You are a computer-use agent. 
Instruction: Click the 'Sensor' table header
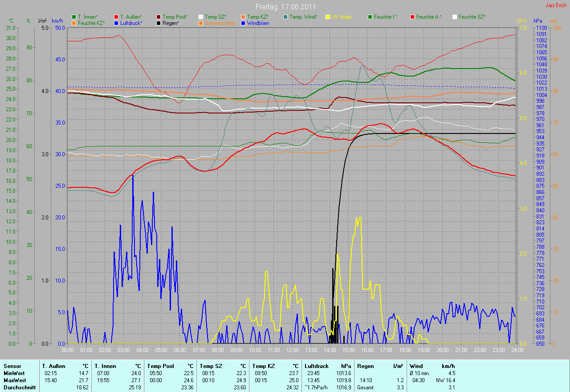[12, 366]
